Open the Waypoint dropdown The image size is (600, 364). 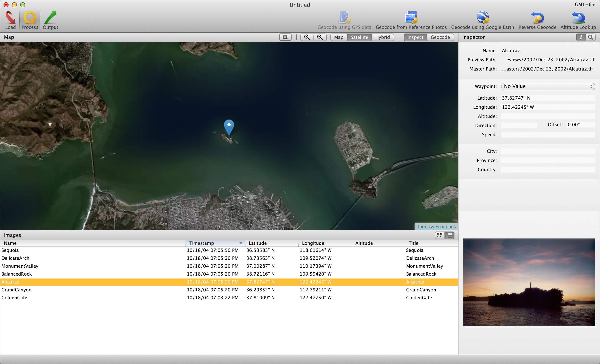[x=548, y=86]
